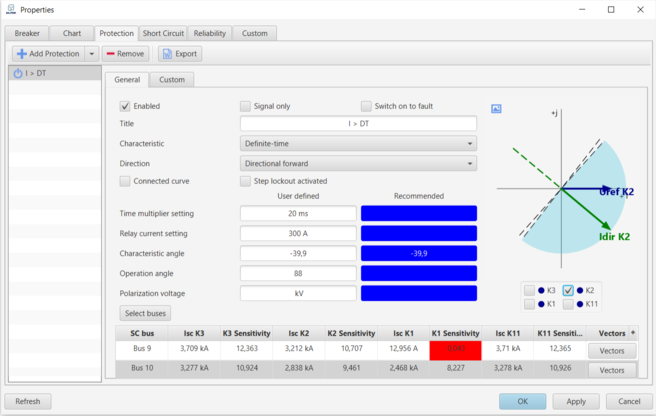The height and width of the screenshot is (416, 656).
Task: Edit Relay current setting 300 A
Action: coord(298,234)
